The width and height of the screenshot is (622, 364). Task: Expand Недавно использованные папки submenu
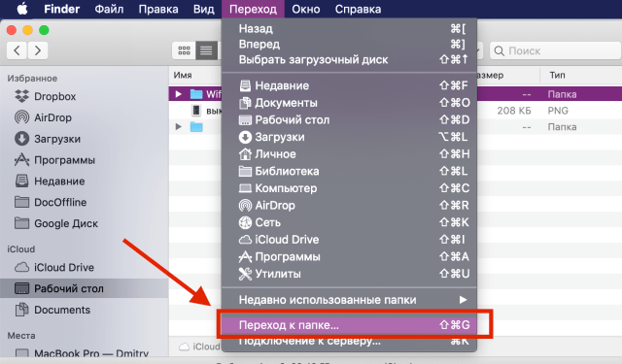point(349,300)
